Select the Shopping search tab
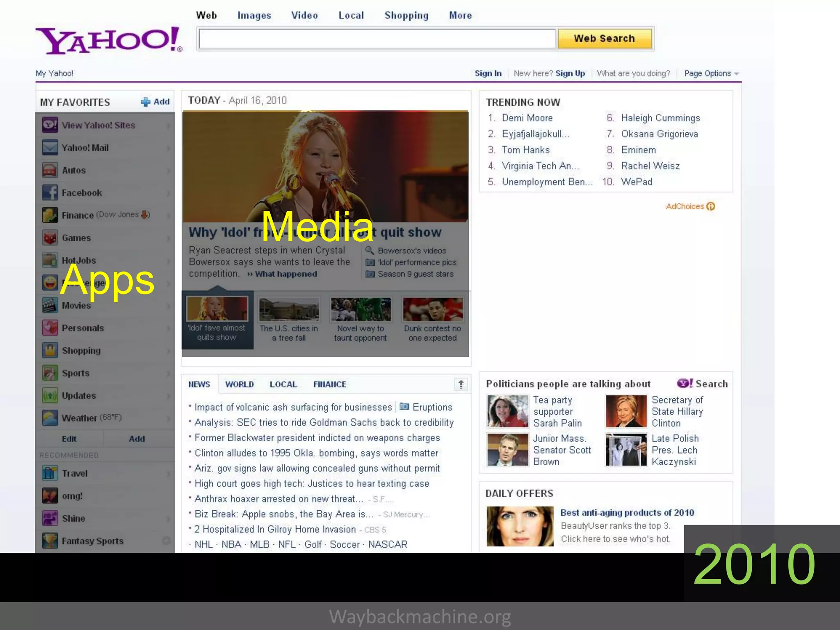 coord(406,16)
